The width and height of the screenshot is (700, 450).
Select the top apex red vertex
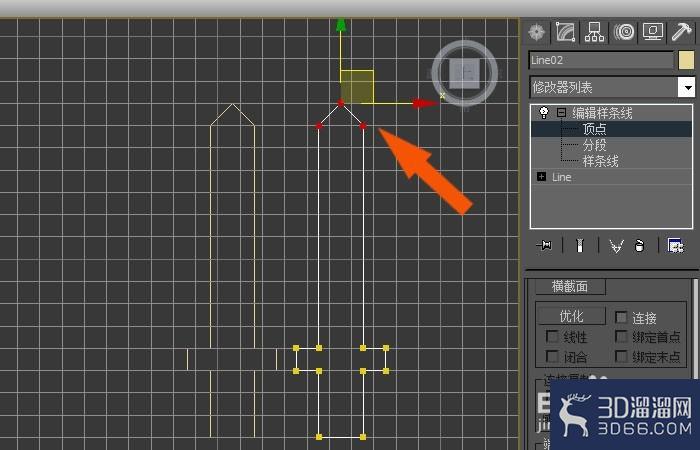click(341, 104)
